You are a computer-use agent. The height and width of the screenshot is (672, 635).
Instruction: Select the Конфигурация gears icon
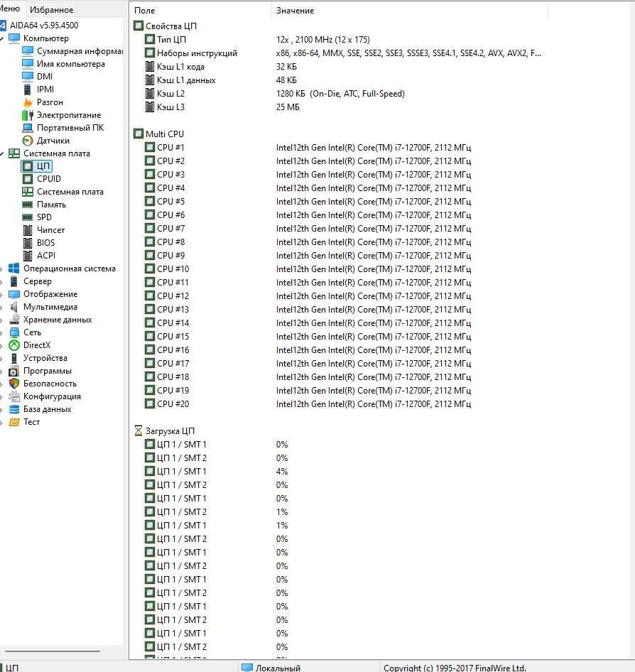pyautogui.click(x=14, y=396)
